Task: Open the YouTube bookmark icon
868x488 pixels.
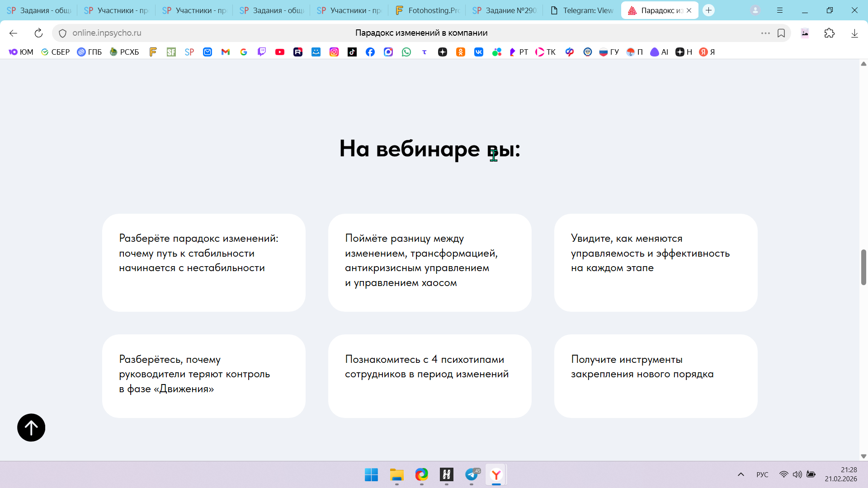Action: (x=280, y=52)
